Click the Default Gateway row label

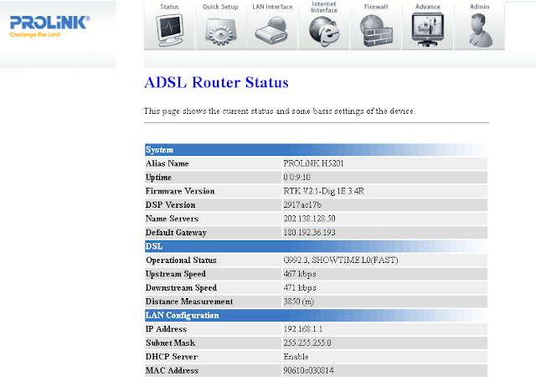click(176, 232)
